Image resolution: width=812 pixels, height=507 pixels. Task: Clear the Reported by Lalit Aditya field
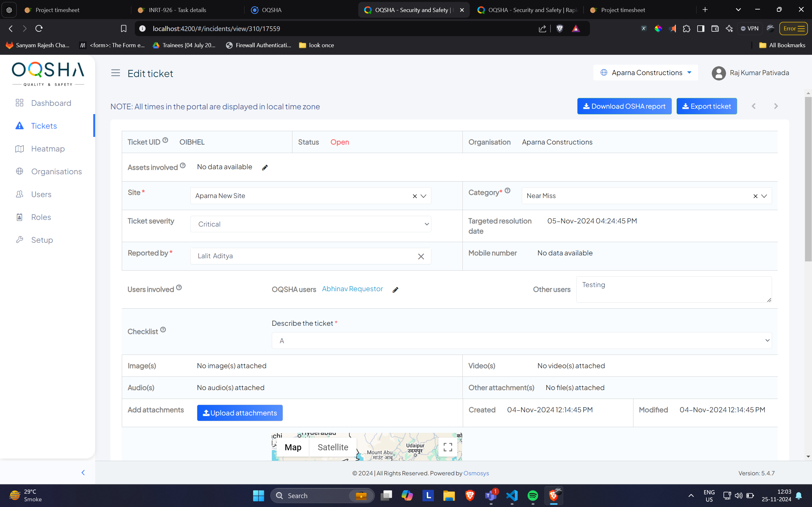pyautogui.click(x=421, y=257)
